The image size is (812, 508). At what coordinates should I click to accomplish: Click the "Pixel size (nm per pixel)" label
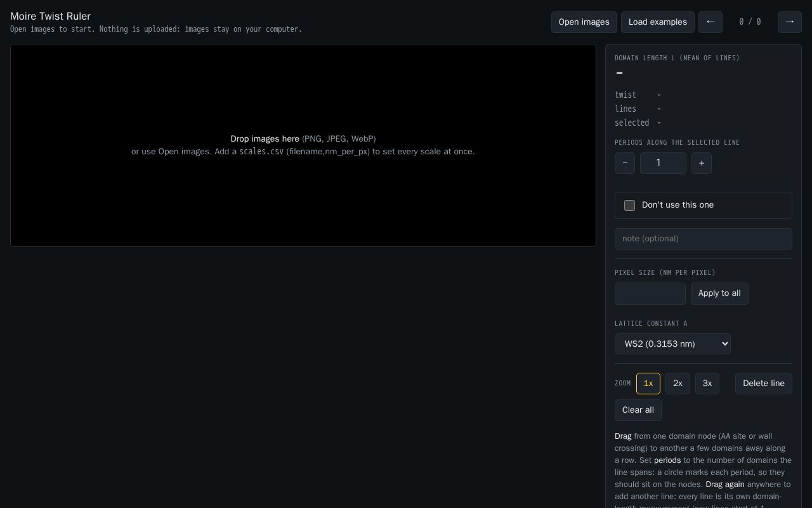pos(665,272)
